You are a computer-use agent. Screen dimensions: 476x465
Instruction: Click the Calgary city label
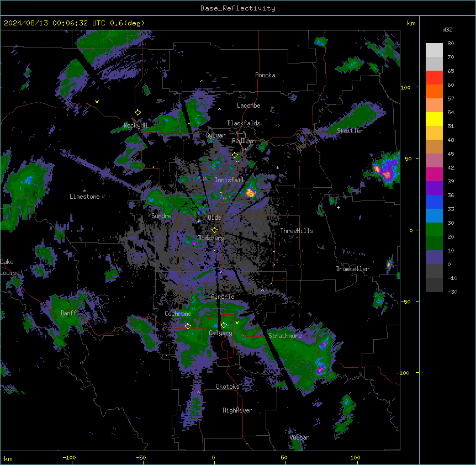tap(220, 333)
